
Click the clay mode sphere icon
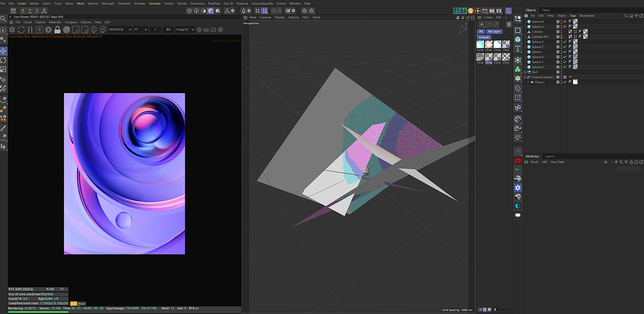pos(66,30)
